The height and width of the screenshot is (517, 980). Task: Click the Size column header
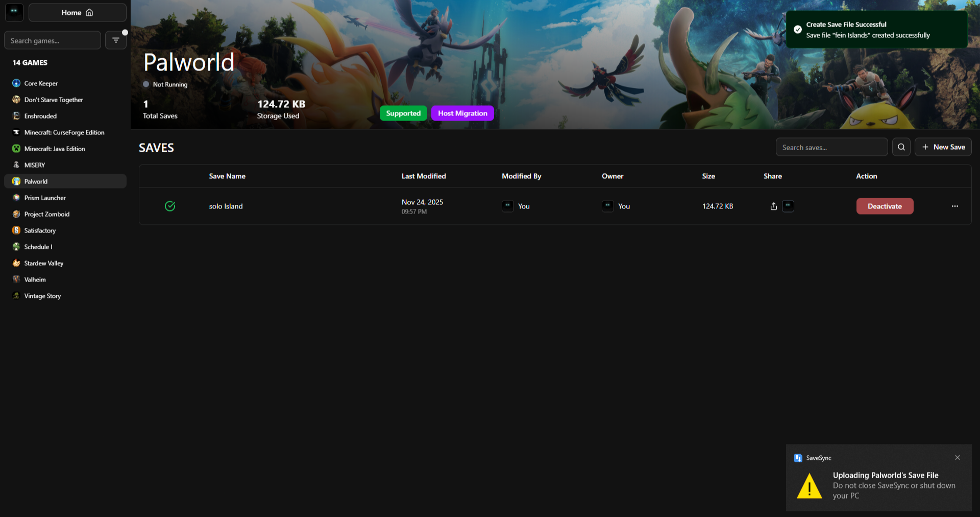pos(708,176)
